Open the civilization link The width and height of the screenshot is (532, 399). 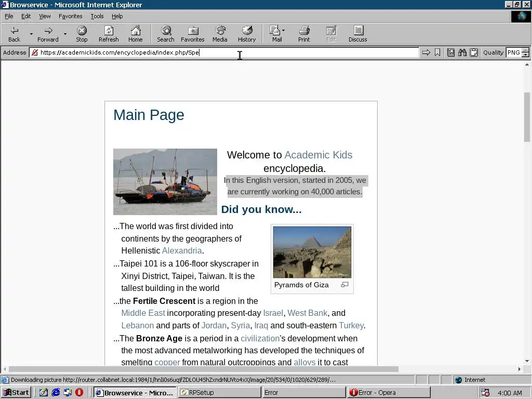pos(260,338)
